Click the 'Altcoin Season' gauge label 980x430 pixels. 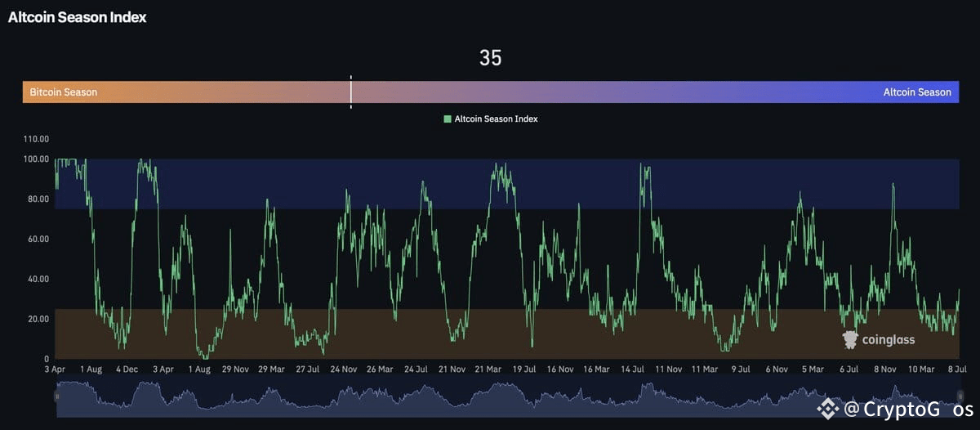click(917, 92)
